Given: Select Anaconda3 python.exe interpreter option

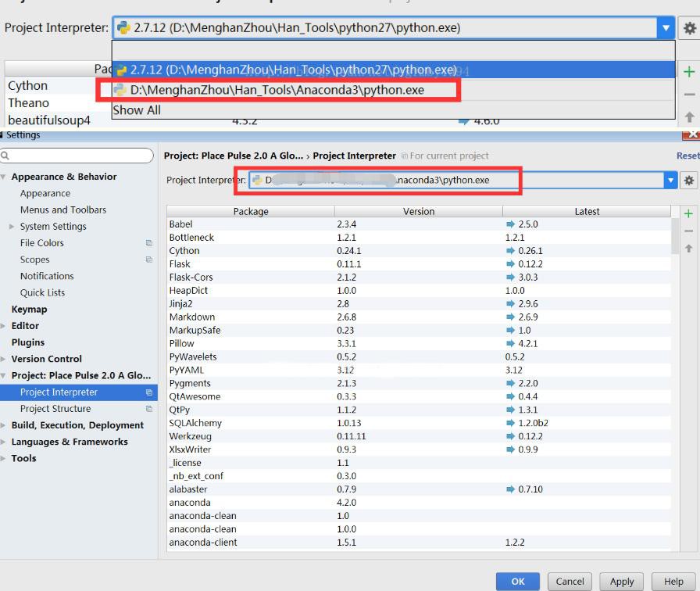Looking at the screenshot, I should (x=393, y=90).
